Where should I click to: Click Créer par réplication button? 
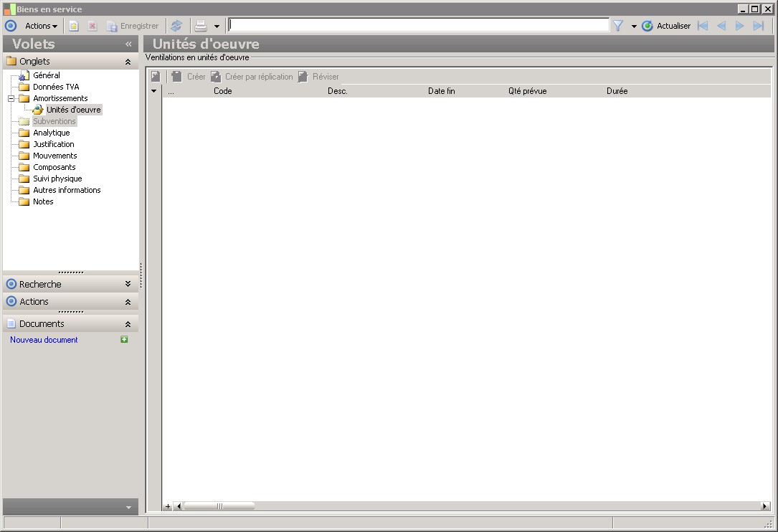pyautogui.click(x=252, y=77)
